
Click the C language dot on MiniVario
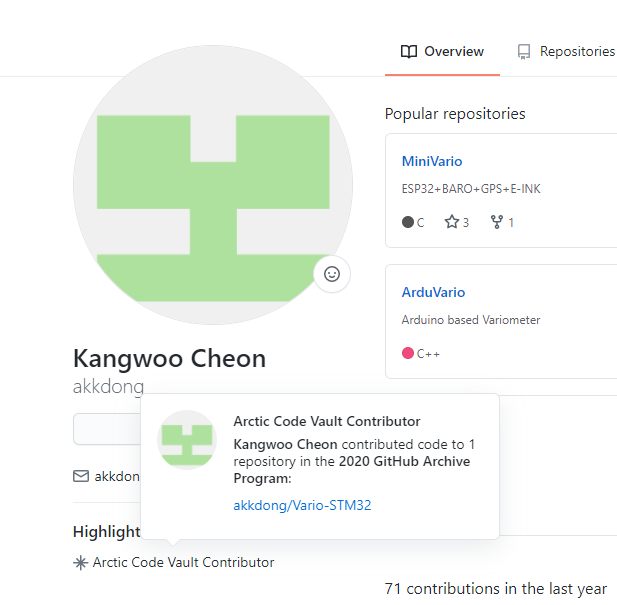coord(408,222)
